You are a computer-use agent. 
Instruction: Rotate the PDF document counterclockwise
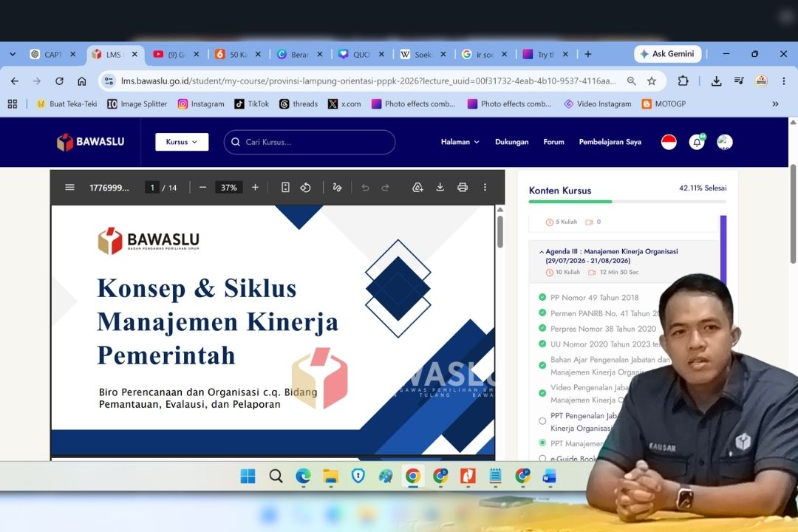click(x=305, y=188)
